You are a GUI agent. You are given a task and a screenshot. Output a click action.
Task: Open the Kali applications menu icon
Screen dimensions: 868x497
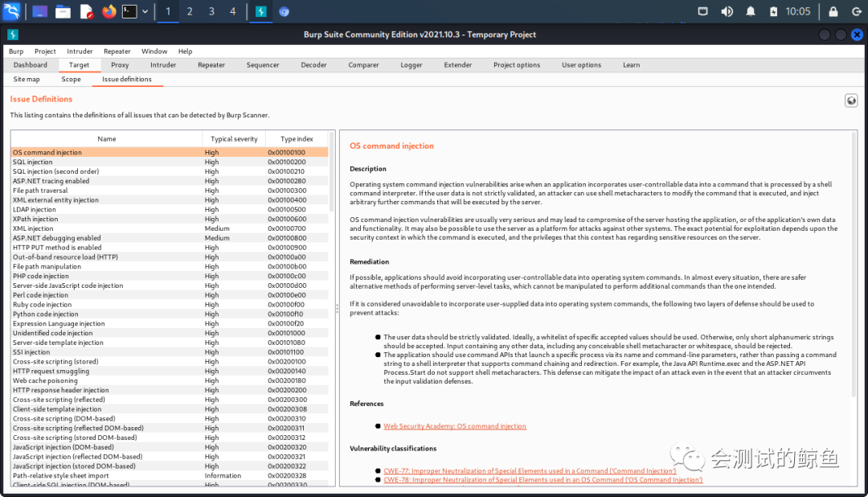(11, 11)
